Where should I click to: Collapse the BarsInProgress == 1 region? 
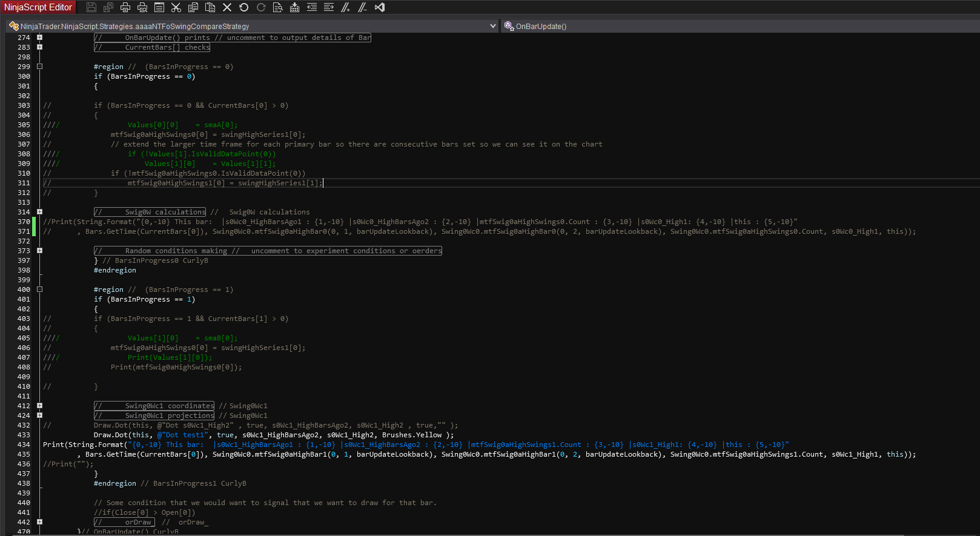(x=39, y=290)
